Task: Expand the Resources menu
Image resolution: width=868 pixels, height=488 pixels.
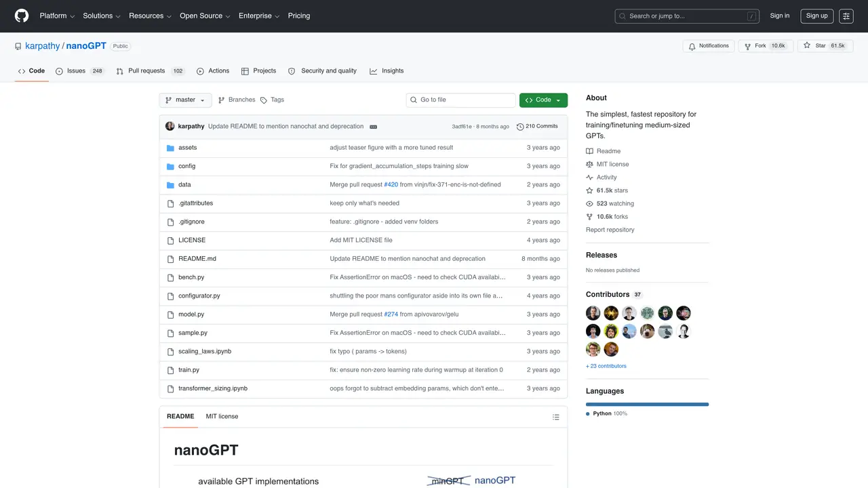Action: click(150, 16)
